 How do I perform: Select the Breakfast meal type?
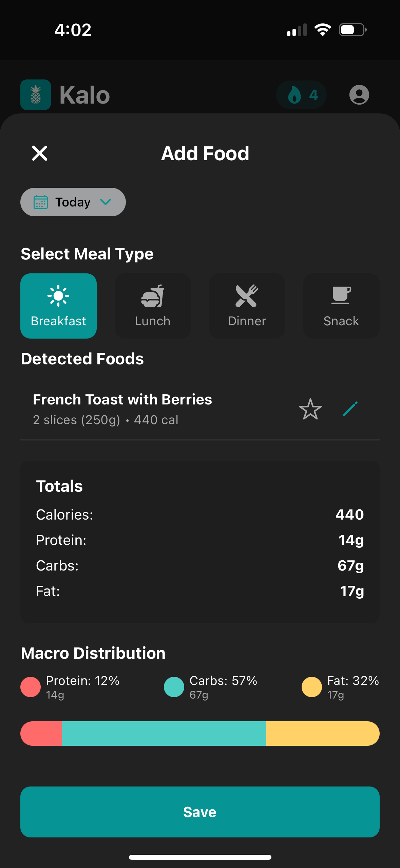coord(58,306)
